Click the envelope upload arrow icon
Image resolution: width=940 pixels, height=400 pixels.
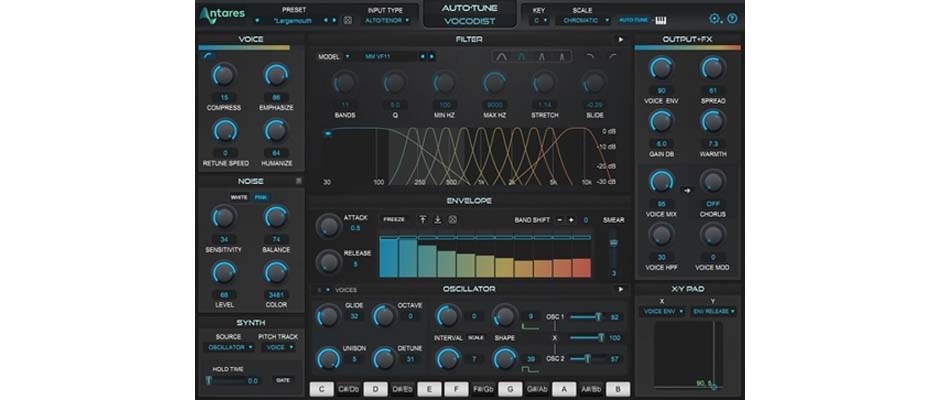pyautogui.click(x=423, y=219)
